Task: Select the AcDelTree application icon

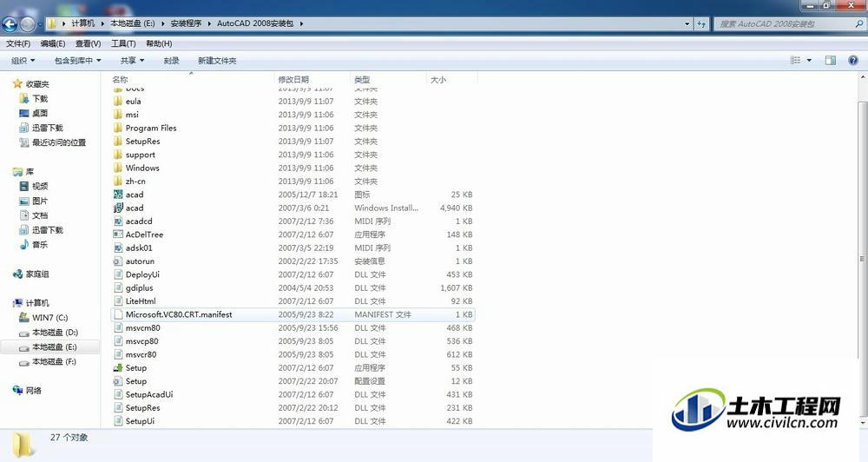Action: 118,234
